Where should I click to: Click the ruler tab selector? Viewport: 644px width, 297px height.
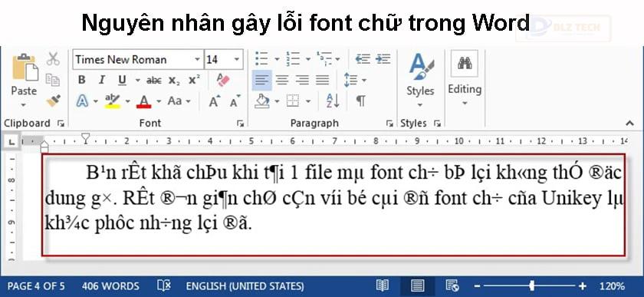click(11, 142)
